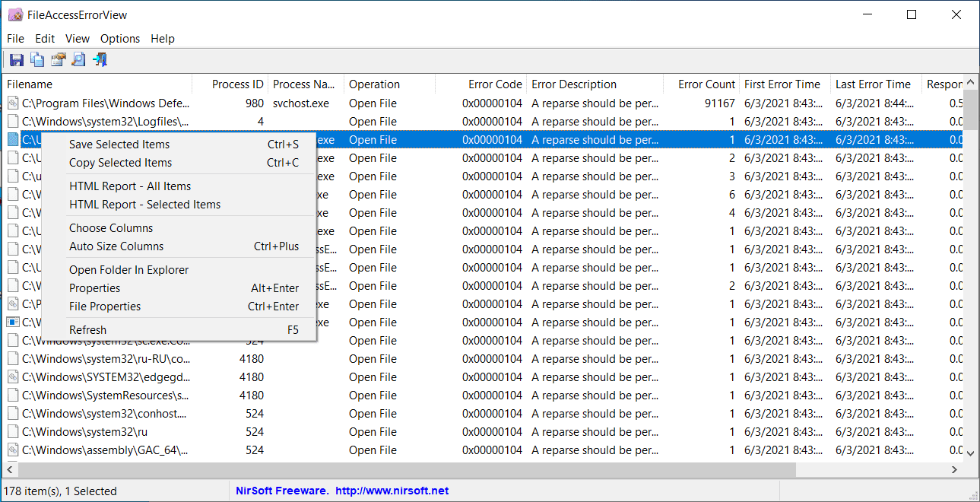Select the C:\Windows\system32\ru filename
980x502 pixels.
point(84,432)
